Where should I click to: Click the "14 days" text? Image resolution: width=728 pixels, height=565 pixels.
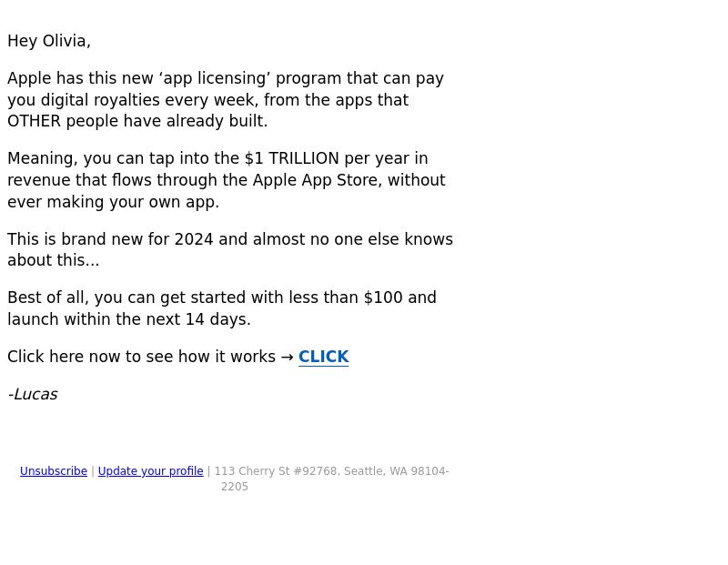click(216, 319)
